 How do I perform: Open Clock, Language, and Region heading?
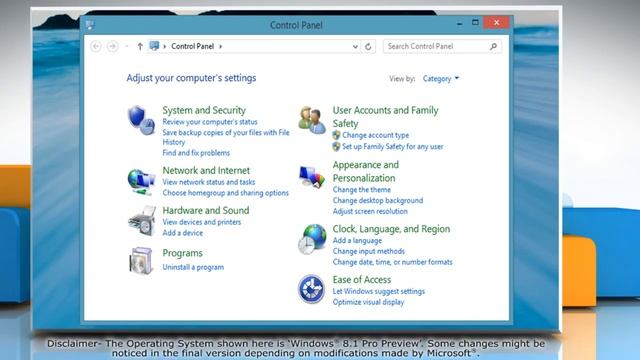pyautogui.click(x=391, y=229)
